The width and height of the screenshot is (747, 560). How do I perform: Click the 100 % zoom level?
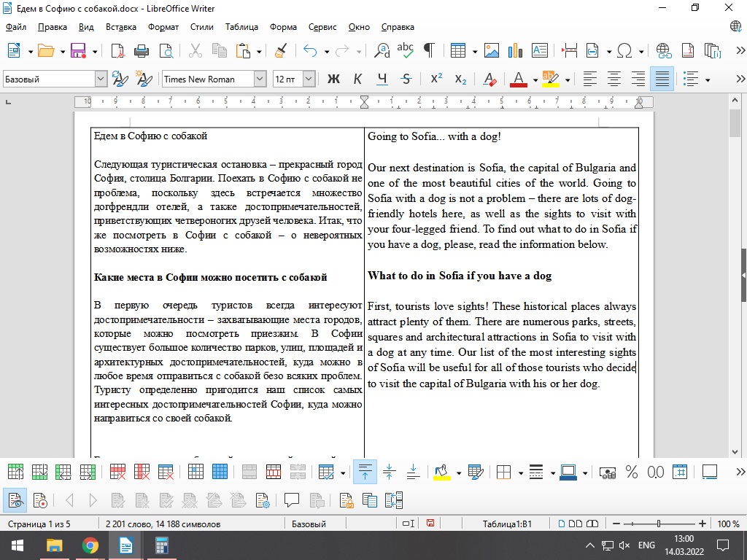pyautogui.click(x=729, y=524)
